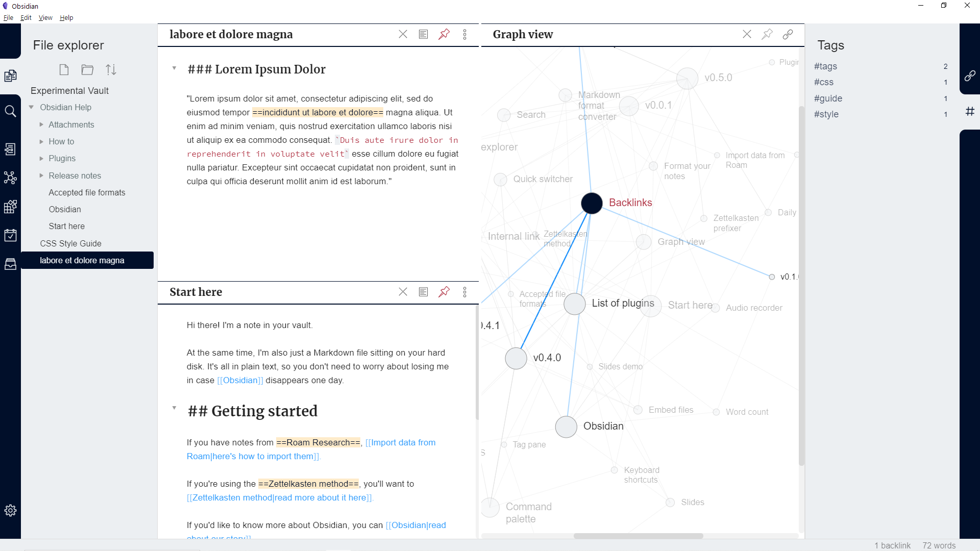Click the 72 words status item

(x=939, y=545)
